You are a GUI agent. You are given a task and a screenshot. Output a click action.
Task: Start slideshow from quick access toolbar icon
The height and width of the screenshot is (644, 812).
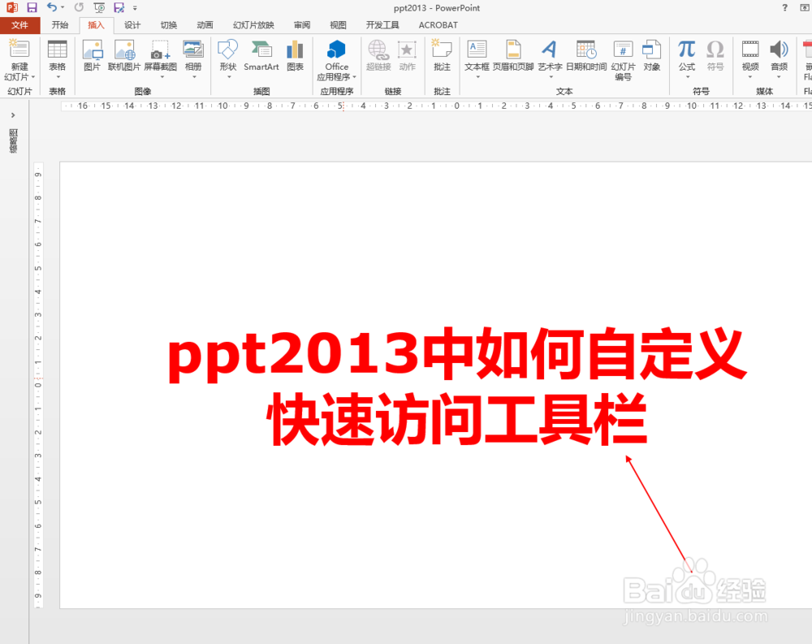point(99,8)
